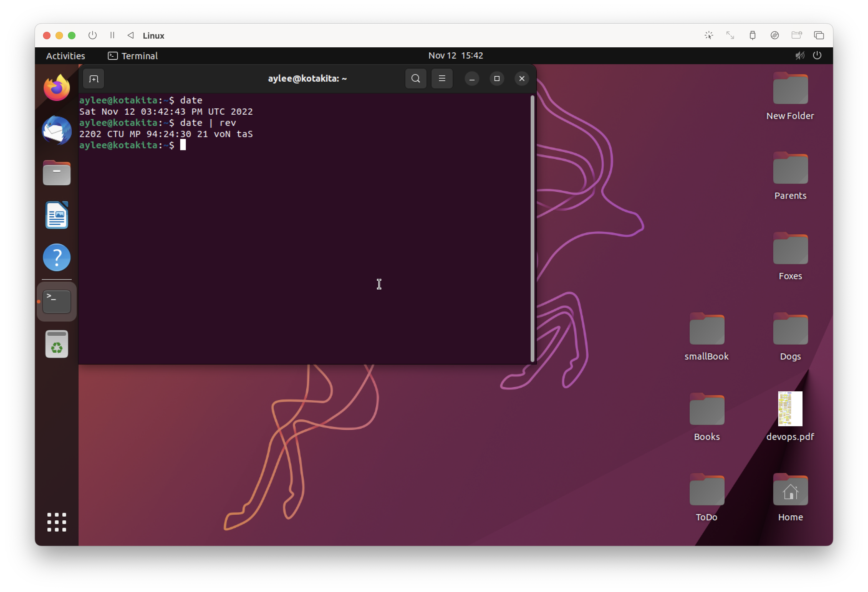Minimize the terminal window
This screenshot has height=592, width=868.
click(472, 79)
